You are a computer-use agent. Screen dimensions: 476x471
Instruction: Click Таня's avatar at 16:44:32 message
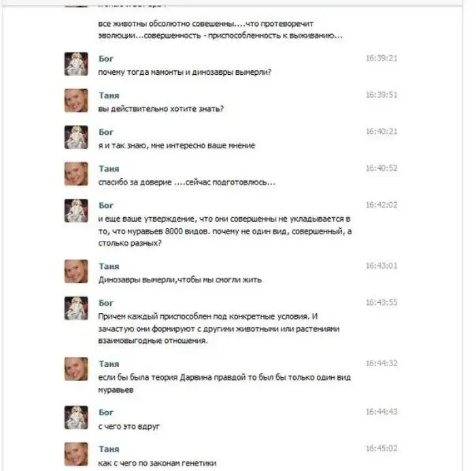point(76,369)
